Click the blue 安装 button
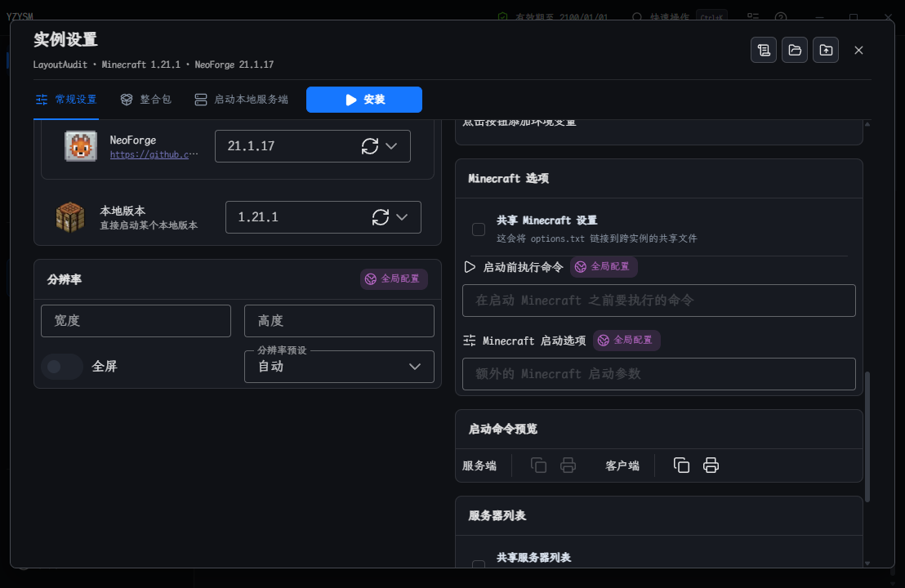The height and width of the screenshot is (588, 905). pos(364,100)
